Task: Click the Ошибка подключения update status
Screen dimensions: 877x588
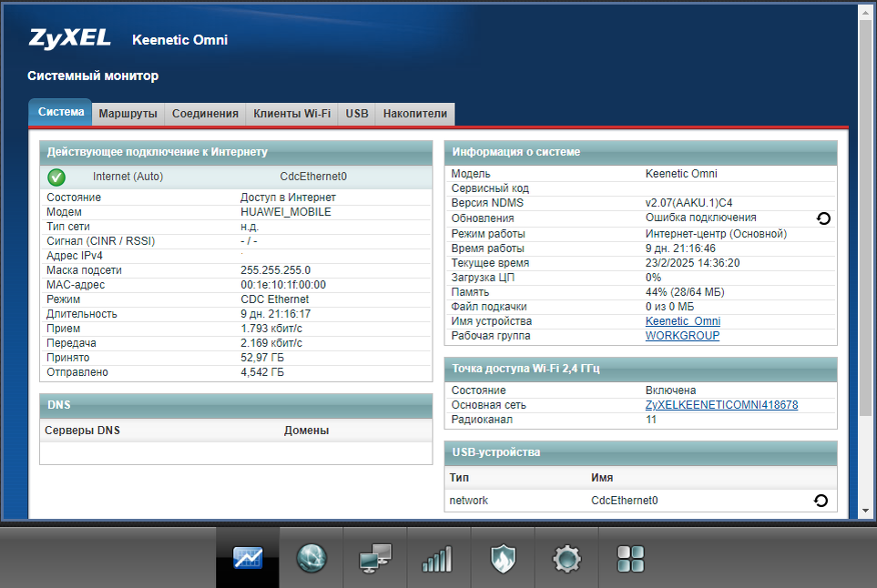Action: 701,218
